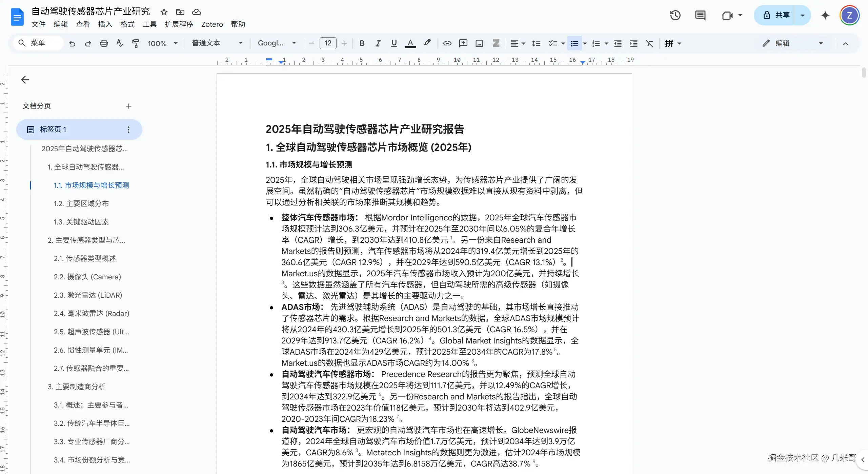Run spelling and grammar check icon
This screenshot has height=474, width=868.
pyautogui.click(x=119, y=43)
